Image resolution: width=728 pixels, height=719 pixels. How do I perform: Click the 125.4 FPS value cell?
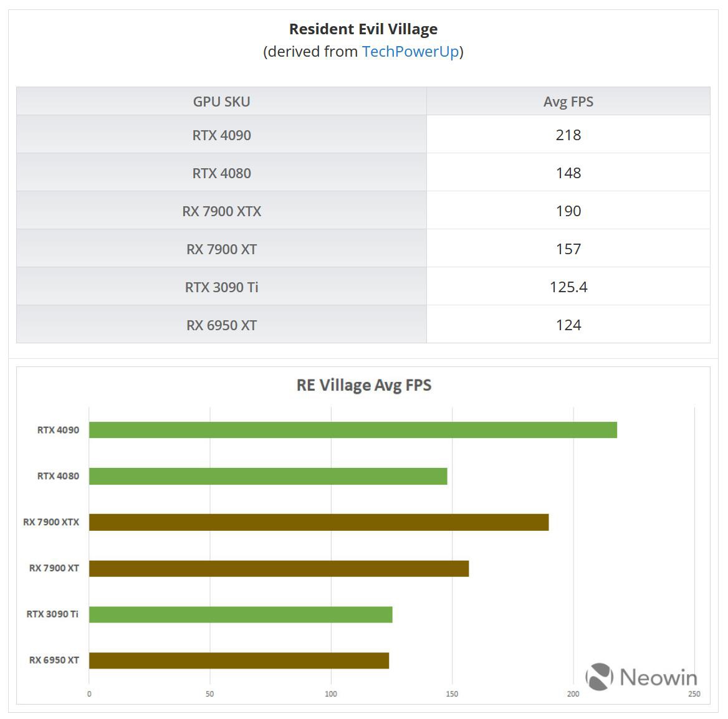point(568,287)
